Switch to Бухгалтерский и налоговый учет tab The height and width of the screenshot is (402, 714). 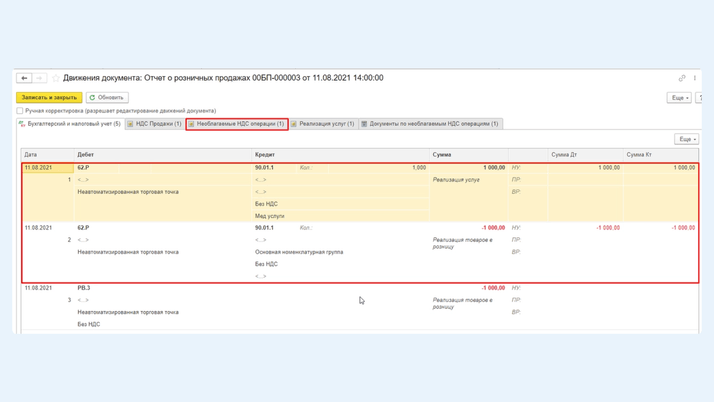click(70, 124)
